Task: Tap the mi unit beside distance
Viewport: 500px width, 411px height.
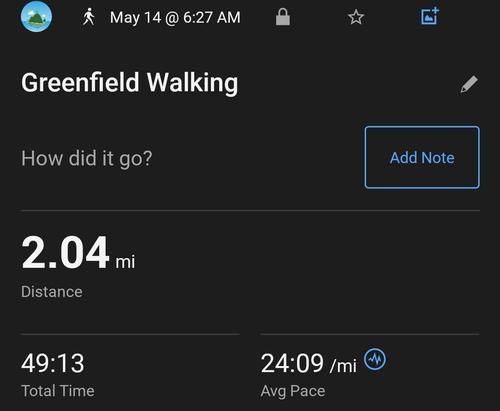Action: point(125,262)
